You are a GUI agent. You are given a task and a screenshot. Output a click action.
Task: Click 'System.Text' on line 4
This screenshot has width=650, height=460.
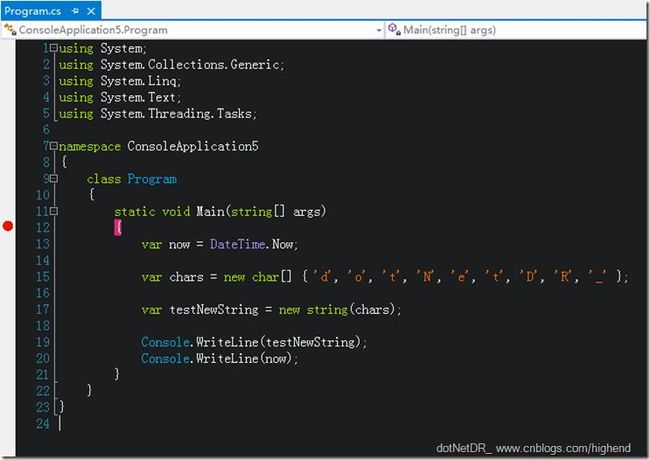138,97
